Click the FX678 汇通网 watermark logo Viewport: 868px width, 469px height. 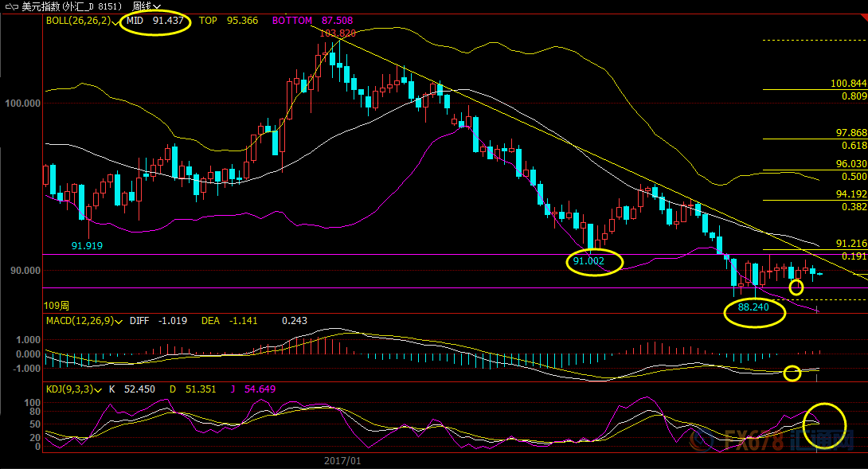pyautogui.click(x=772, y=439)
